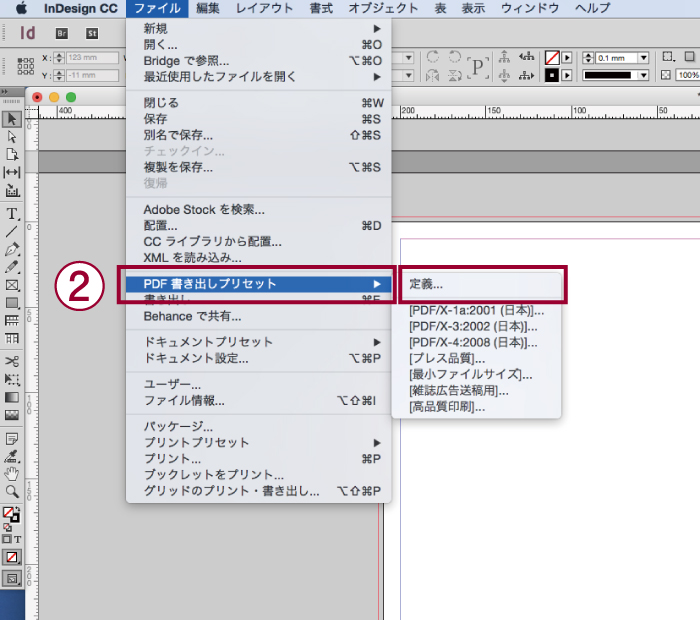The image size is (700, 620).
Task: Select the Line tool
Action: pyautogui.click(x=12, y=232)
